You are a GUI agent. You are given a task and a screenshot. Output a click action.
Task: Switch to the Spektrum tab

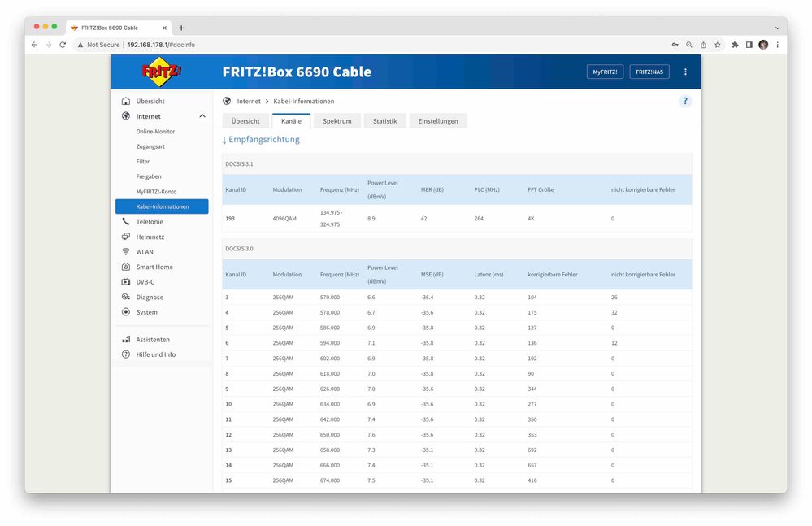(x=337, y=120)
